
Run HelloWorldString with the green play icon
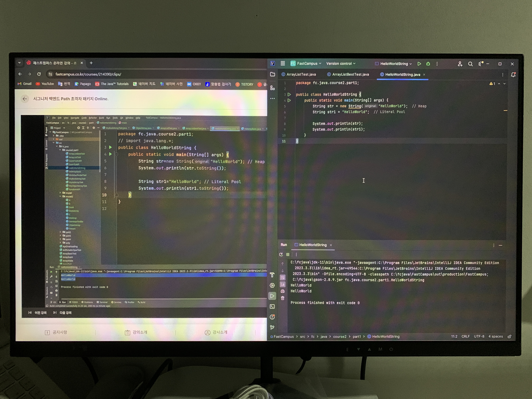419,64
